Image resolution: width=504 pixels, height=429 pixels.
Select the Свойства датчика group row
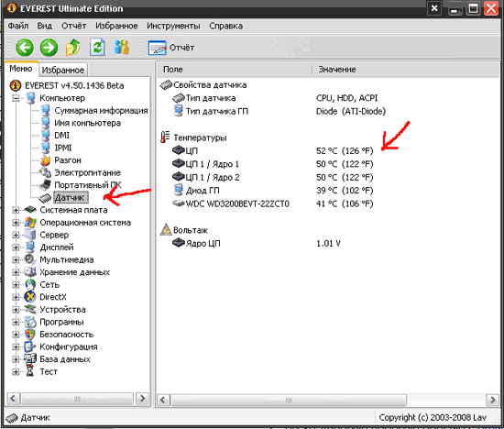203,85
